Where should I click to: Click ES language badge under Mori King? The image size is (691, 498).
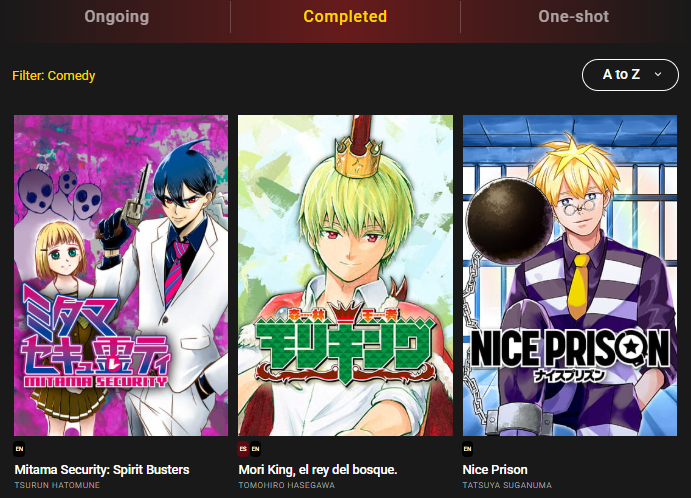point(243,449)
